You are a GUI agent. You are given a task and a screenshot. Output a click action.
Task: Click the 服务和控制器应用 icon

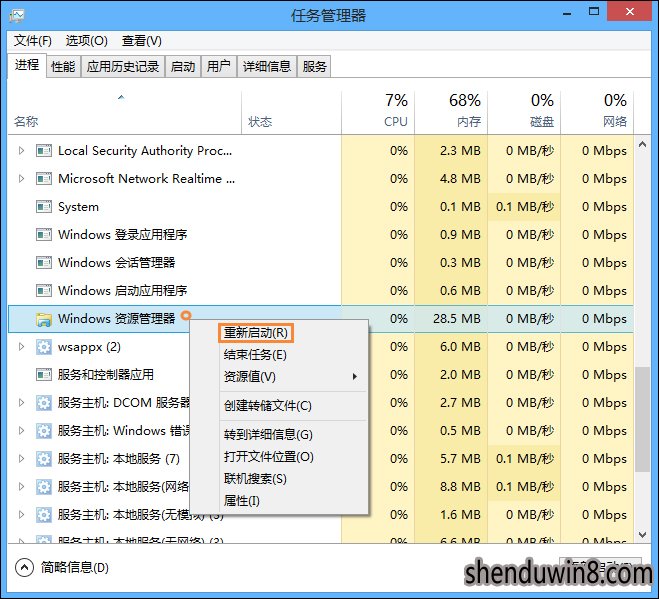pos(44,375)
